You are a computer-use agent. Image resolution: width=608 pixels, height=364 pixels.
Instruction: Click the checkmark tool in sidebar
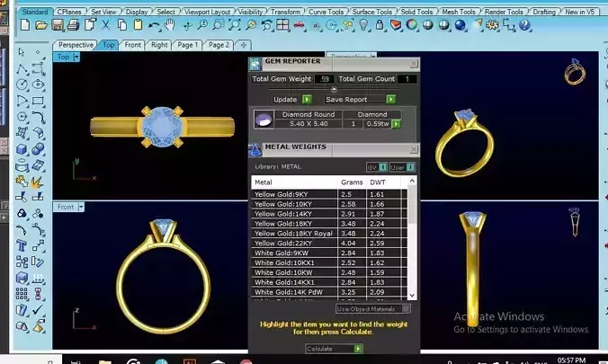click(x=38, y=310)
